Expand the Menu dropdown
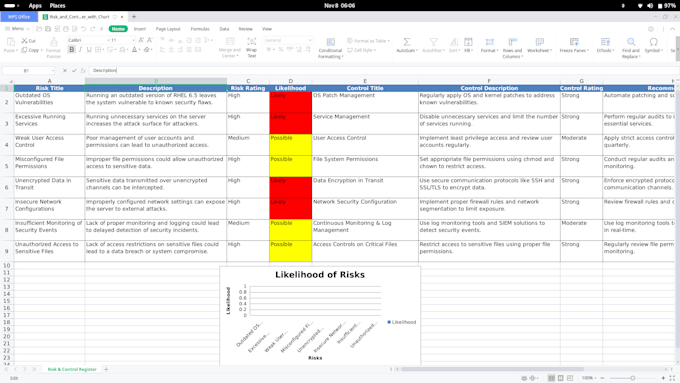This screenshot has height=383, width=680. click(17, 29)
